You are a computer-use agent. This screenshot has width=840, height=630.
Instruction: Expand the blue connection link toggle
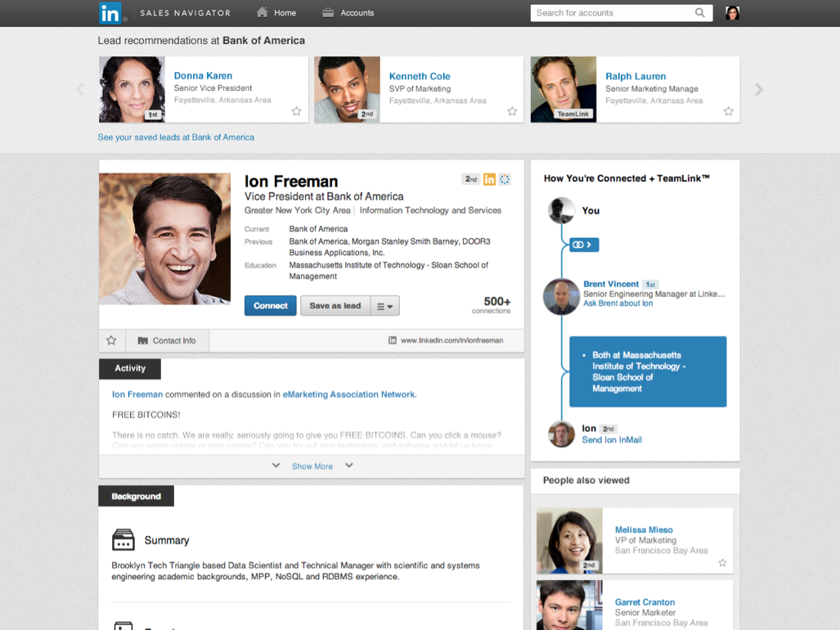tap(584, 245)
